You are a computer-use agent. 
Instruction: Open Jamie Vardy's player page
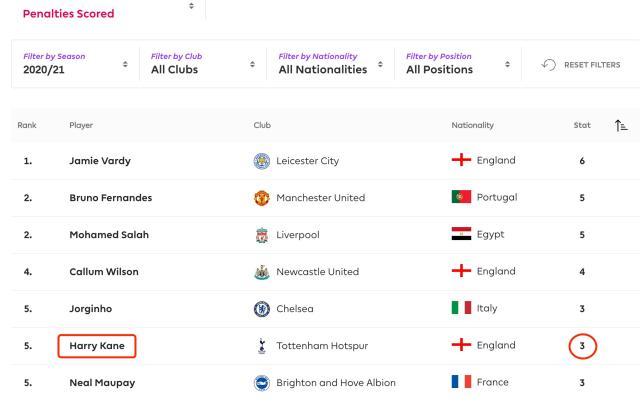[x=100, y=161]
